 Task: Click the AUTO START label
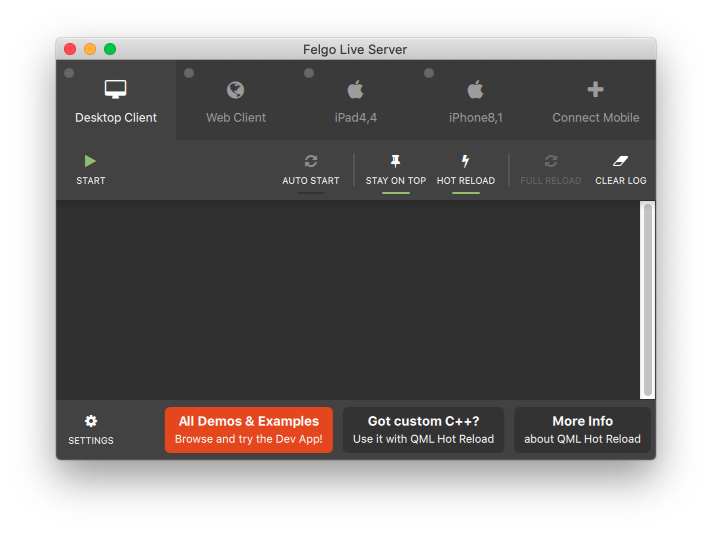[x=311, y=181]
